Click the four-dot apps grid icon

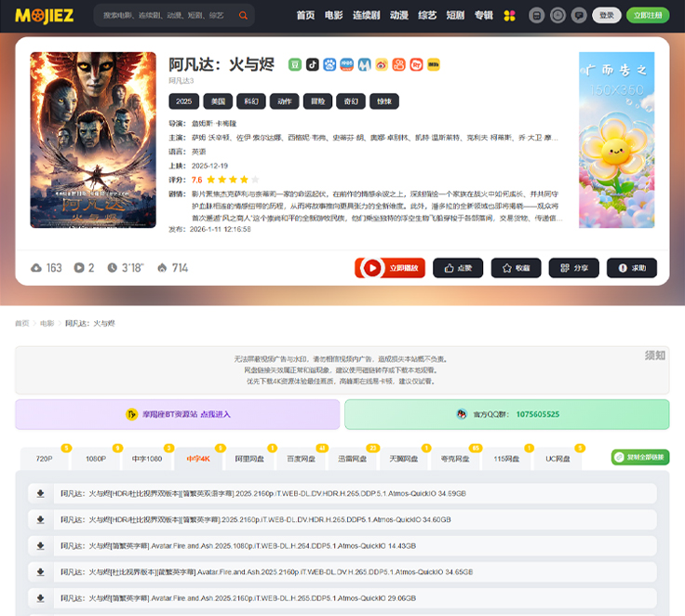coord(509,16)
